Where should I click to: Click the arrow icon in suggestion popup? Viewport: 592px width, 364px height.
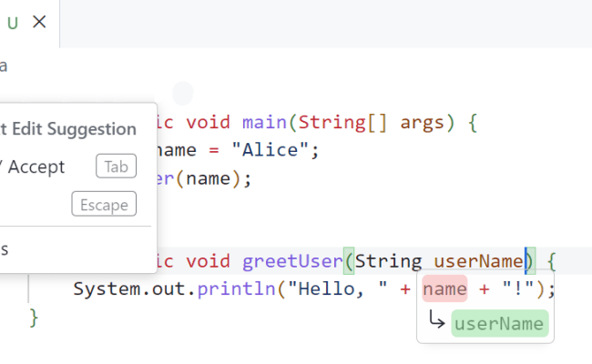pyautogui.click(x=436, y=319)
